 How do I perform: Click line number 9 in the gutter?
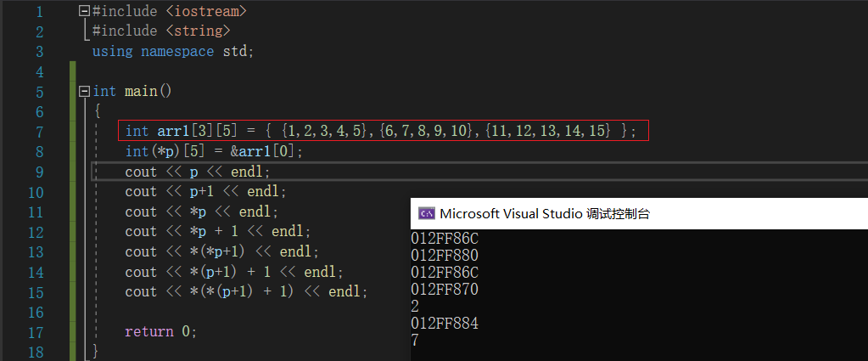click(x=39, y=172)
